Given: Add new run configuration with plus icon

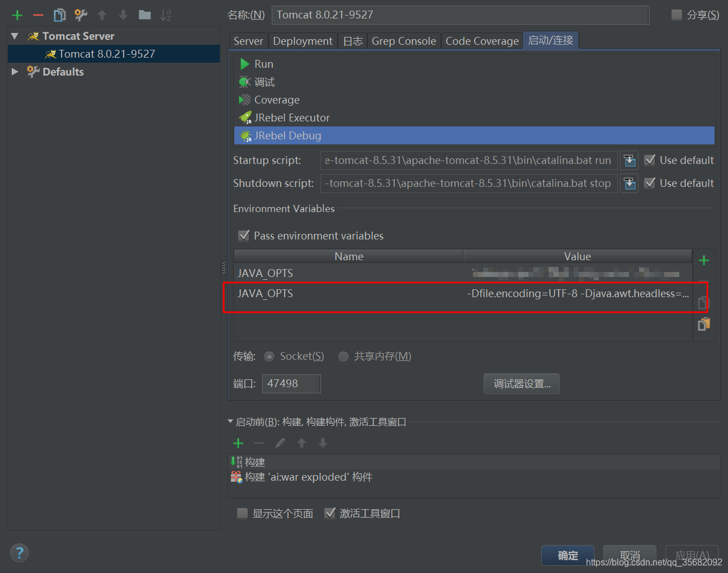Looking at the screenshot, I should [x=17, y=15].
